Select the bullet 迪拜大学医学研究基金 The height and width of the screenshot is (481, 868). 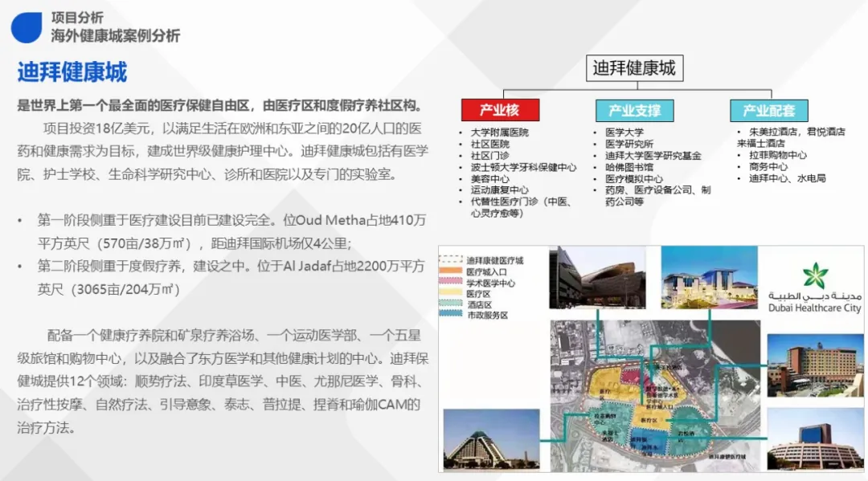(x=653, y=155)
